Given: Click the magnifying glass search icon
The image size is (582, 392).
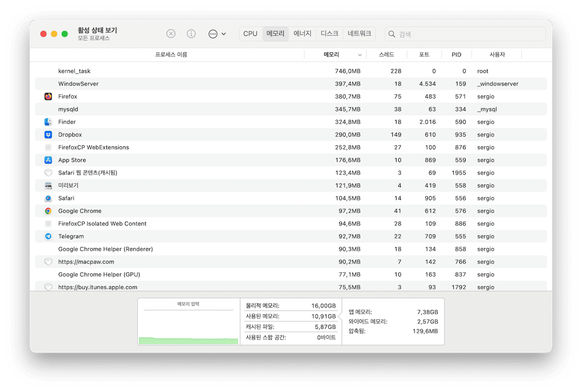Looking at the screenshot, I should pos(392,34).
